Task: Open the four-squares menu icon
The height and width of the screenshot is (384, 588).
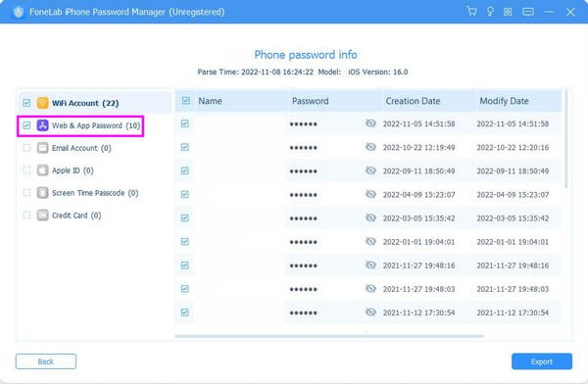Action: pos(508,12)
